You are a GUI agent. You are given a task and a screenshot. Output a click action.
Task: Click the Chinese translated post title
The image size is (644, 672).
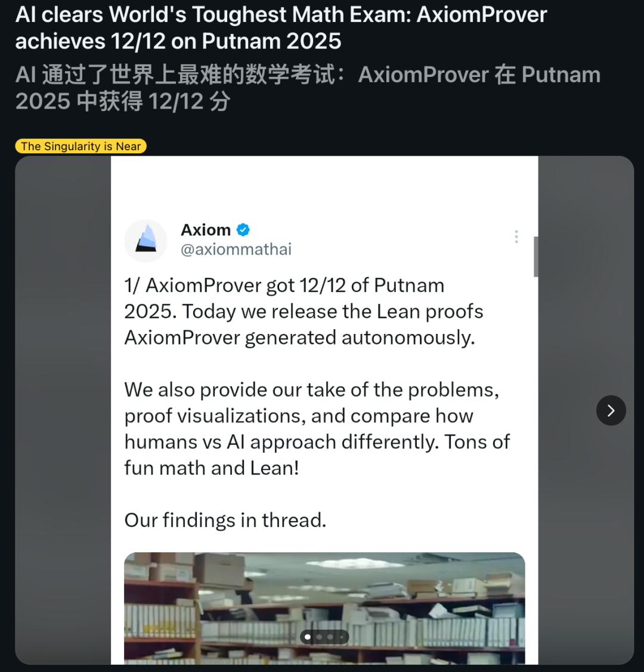[x=307, y=88]
